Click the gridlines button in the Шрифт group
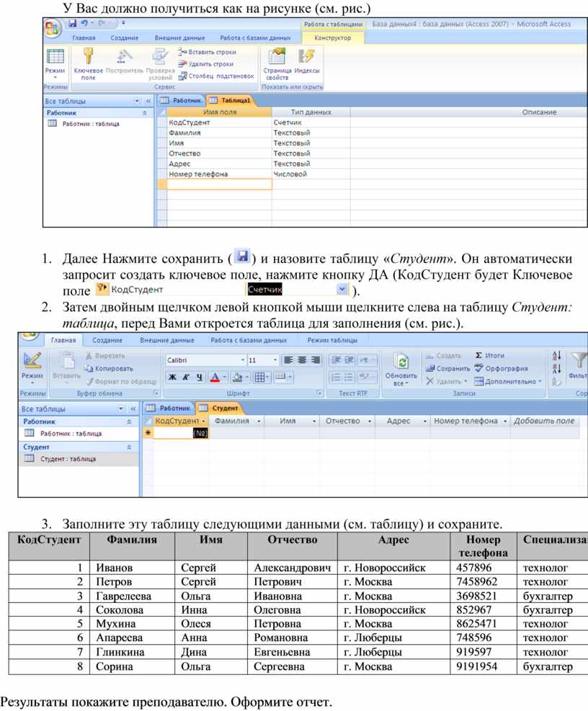 point(262,377)
